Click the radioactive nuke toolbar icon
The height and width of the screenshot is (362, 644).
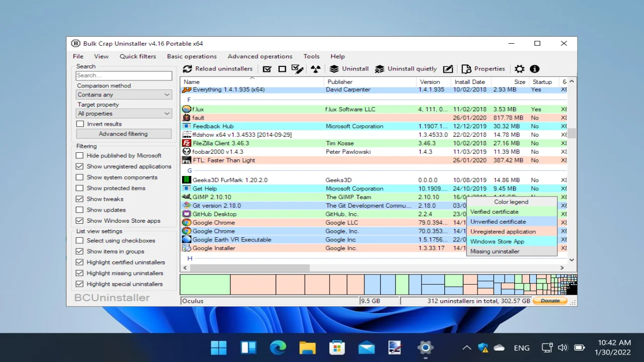(x=315, y=69)
